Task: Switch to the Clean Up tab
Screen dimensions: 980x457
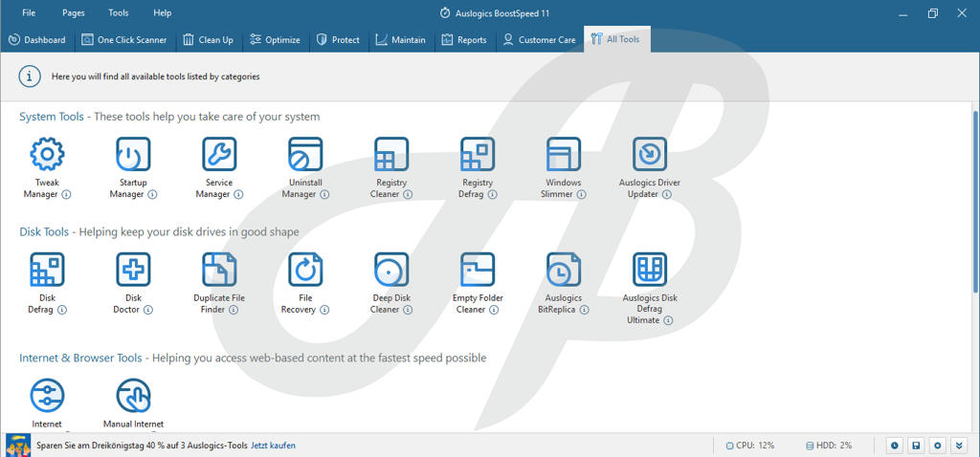Action: click(208, 40)
